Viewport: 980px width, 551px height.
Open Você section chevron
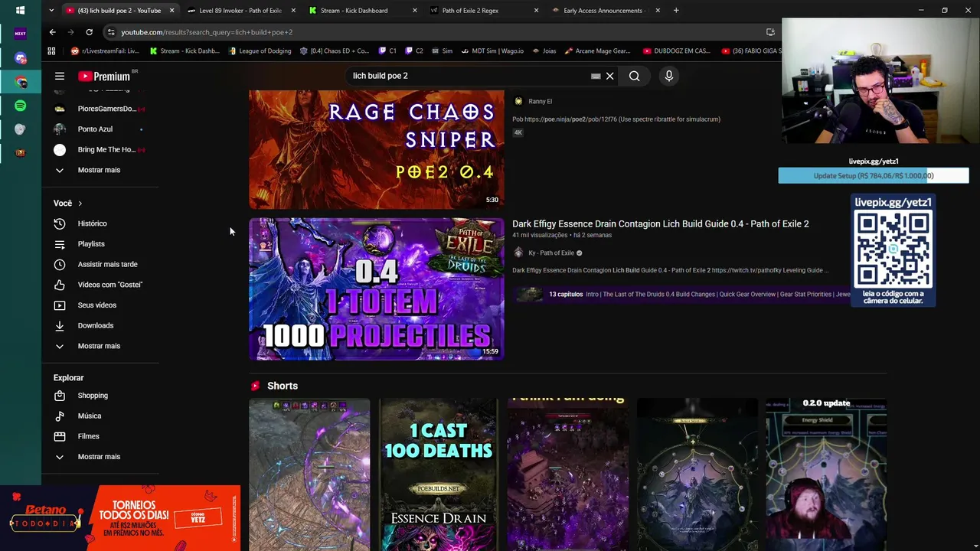(x=80, y=204)
